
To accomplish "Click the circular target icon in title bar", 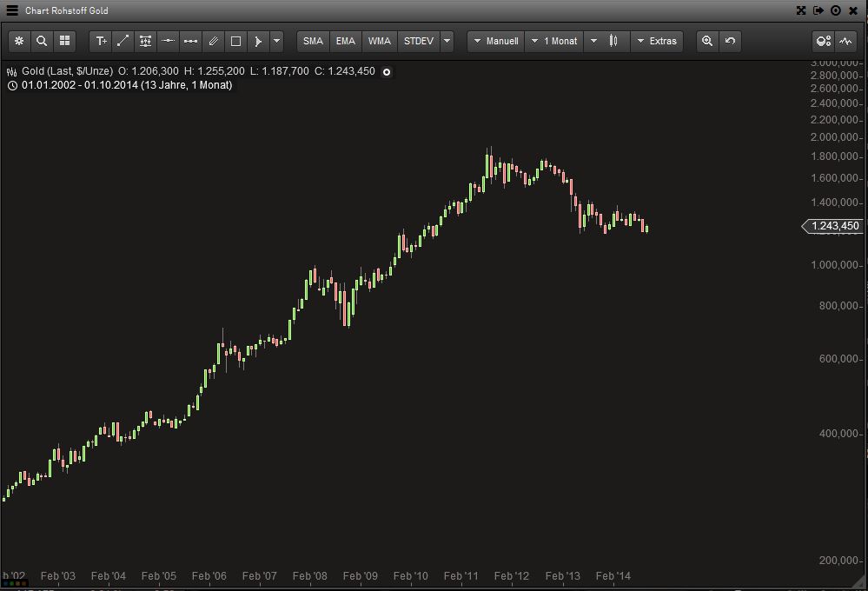I will 836,10.
